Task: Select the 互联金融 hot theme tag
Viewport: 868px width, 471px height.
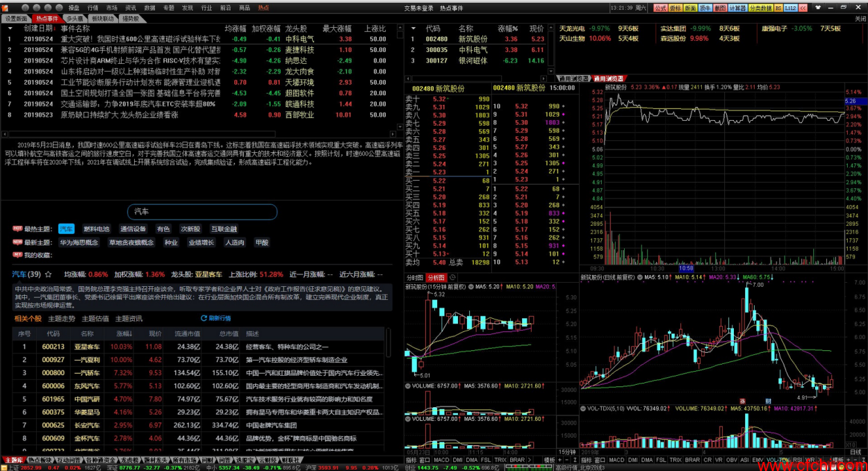Action: point(224,229)
